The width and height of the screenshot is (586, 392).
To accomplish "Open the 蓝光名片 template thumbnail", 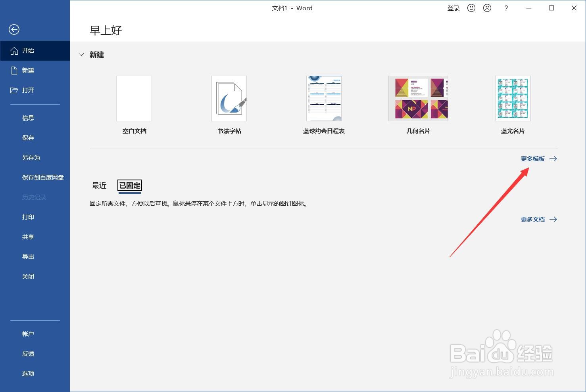I will (x=513, y=98).
